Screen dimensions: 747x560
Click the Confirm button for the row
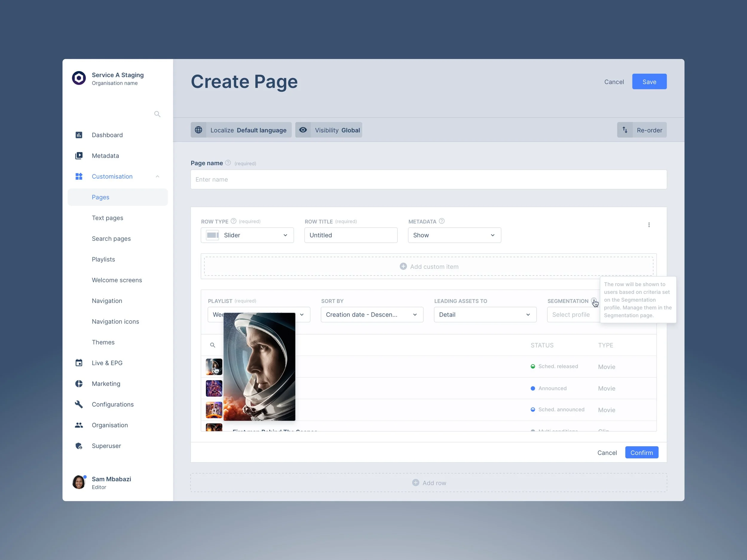(x=641, y=453)
